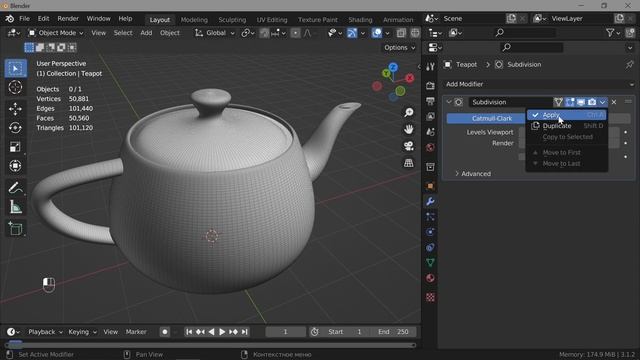Play the animation forward
The width and height of the screenshot is (640, 360).
pyautogui.click(x=222, y=332)
